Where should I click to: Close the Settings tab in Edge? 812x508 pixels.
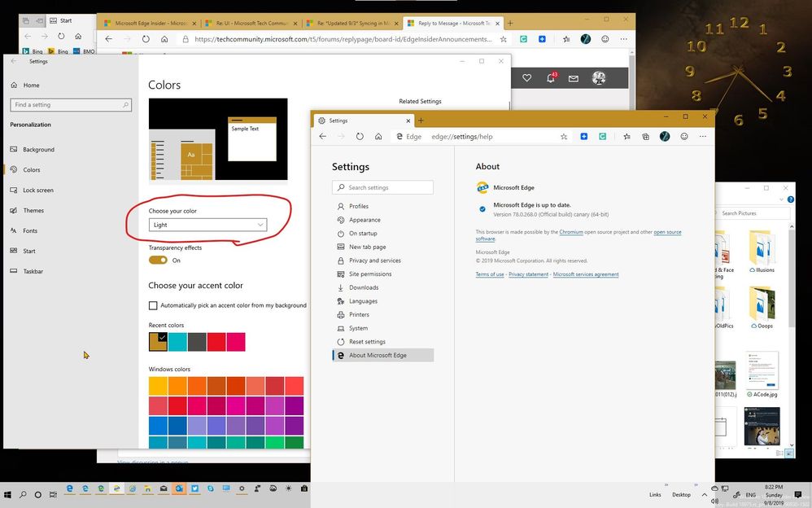click(x=408, y=120)
